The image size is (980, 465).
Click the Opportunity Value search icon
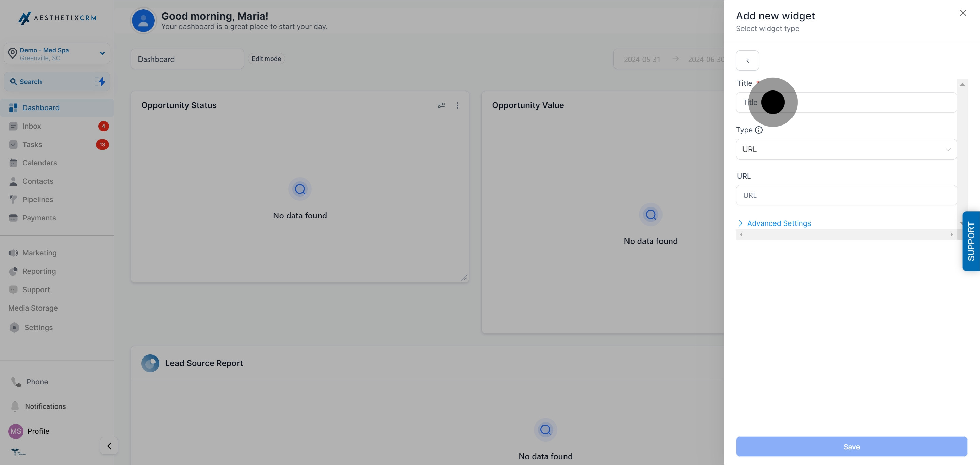[x=651, y=214]
